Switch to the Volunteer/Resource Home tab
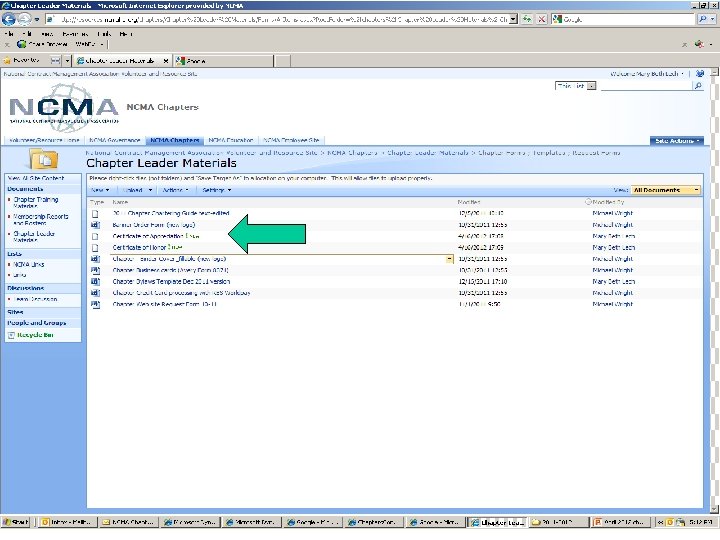 pos(44,141)
